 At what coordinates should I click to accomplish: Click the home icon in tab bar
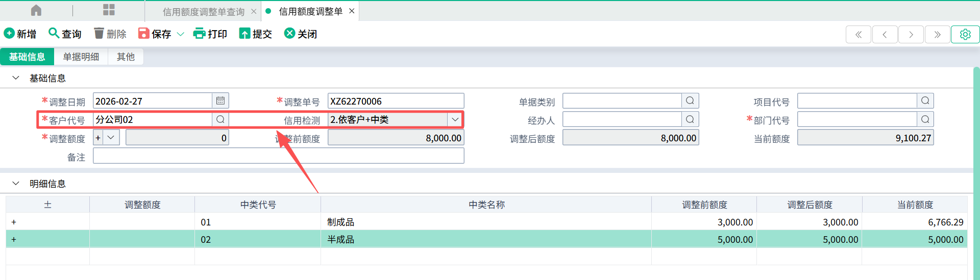click(x=36, y=10)
